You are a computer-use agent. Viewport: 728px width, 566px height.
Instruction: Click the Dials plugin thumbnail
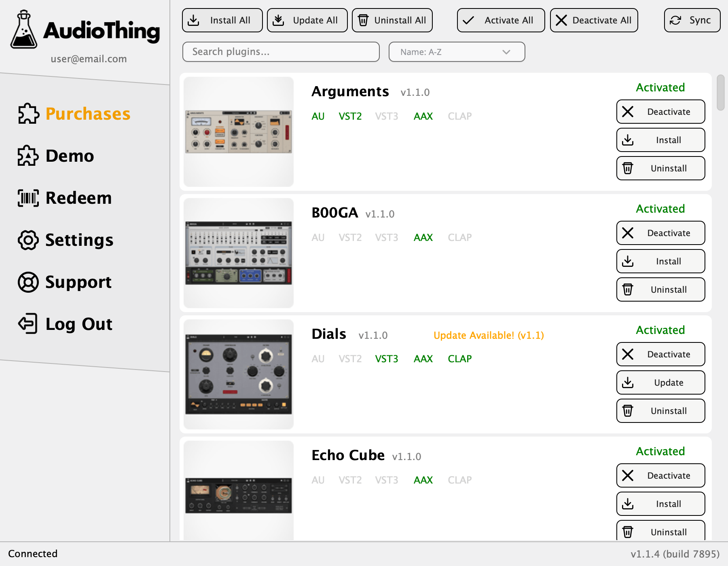[x=239, y=374]
